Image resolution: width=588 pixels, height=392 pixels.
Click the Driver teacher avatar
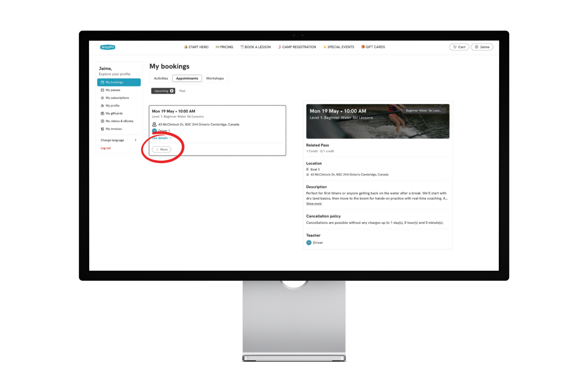click(309, 243)
